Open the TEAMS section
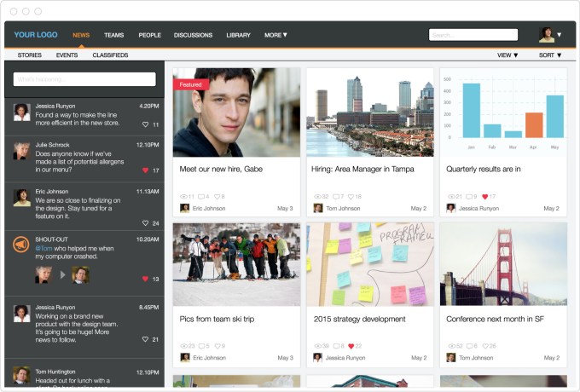The width and height of the screenshot is (580, 392). [114, 35]
